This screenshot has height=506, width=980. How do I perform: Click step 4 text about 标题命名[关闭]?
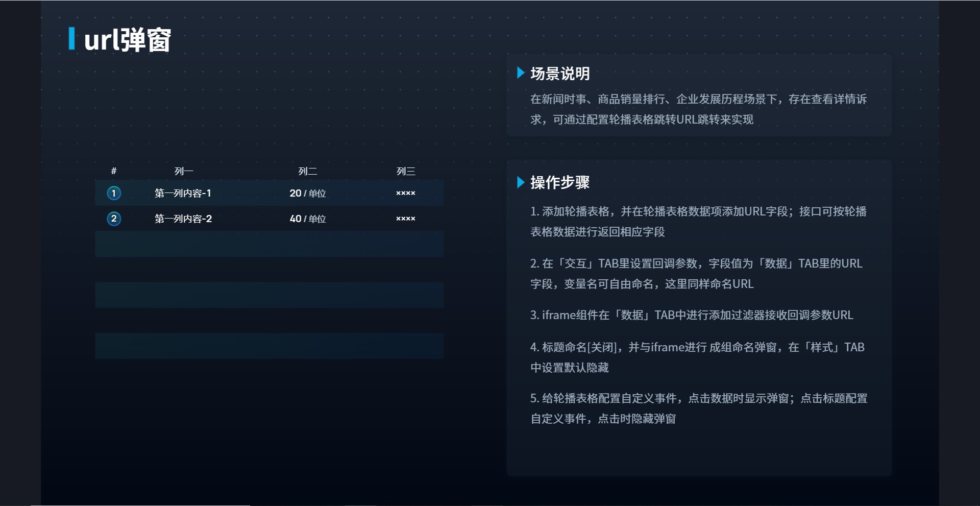tap(697, 357)
